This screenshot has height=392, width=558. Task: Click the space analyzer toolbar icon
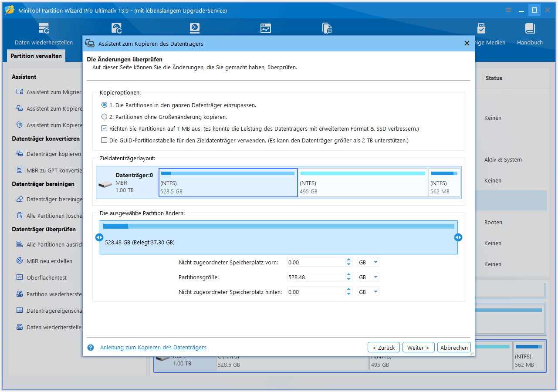click(327, 29)
